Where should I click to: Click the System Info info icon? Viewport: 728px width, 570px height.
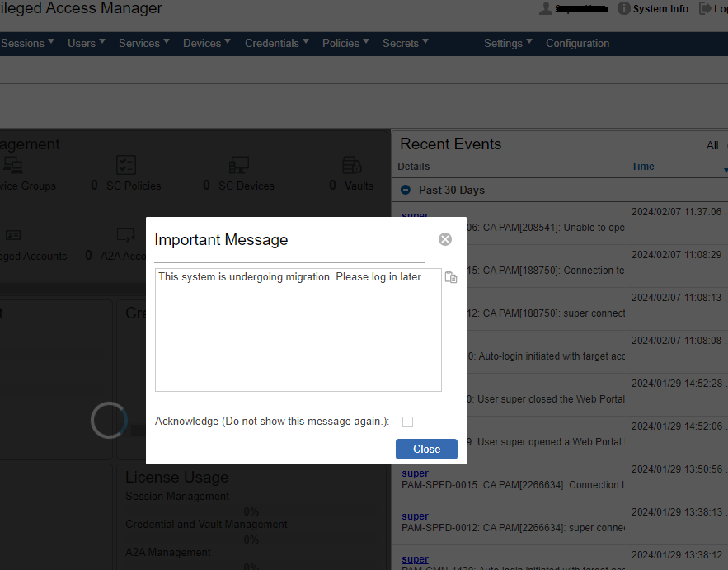coord(623,8)
